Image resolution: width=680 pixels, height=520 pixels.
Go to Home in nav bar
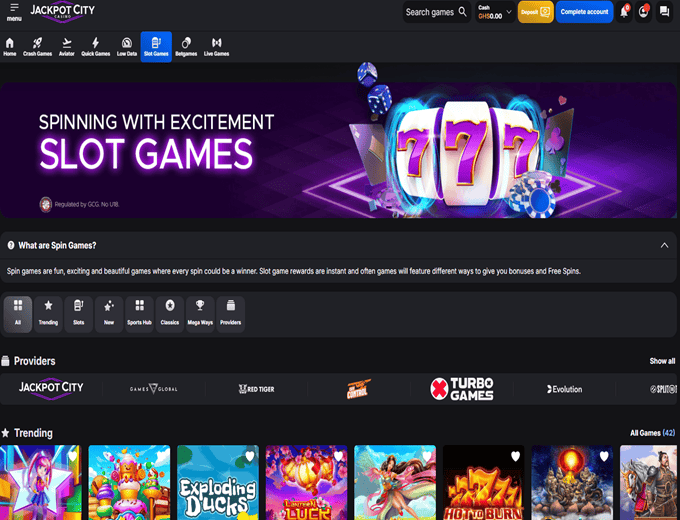tap(10, 47)
